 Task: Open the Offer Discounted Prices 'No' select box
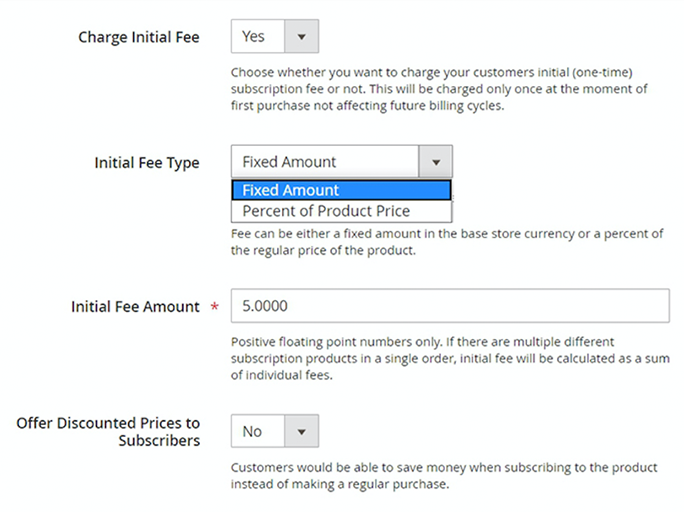[x=275, y=432]
